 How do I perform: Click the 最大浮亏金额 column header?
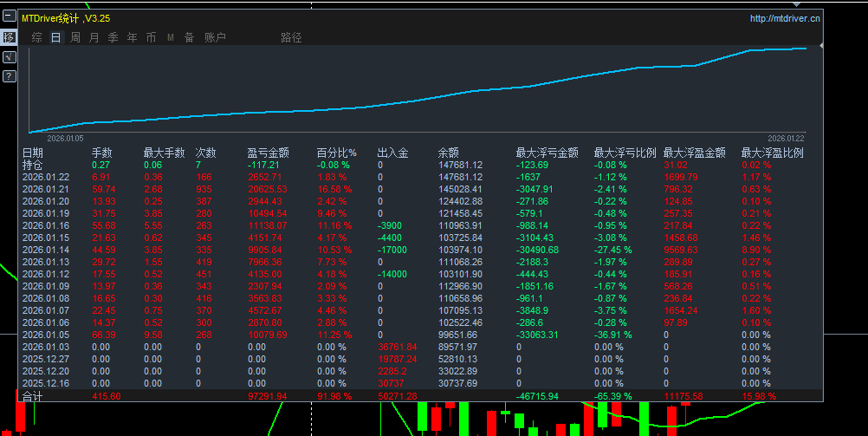[547, 153]
